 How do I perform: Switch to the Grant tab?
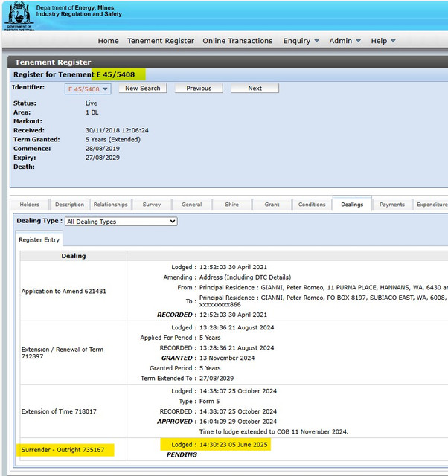click(272, 205)
